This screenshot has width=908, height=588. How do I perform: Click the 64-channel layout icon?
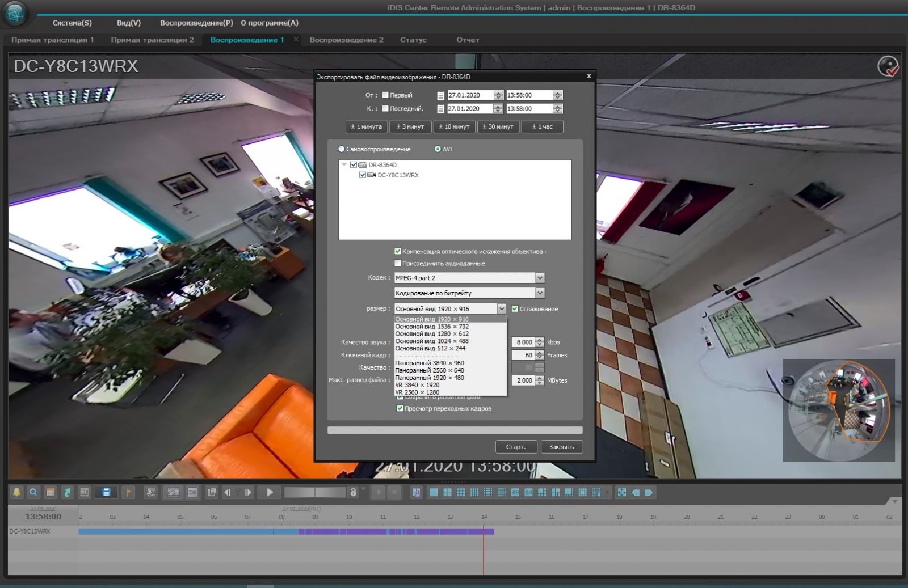coord(528,492)
